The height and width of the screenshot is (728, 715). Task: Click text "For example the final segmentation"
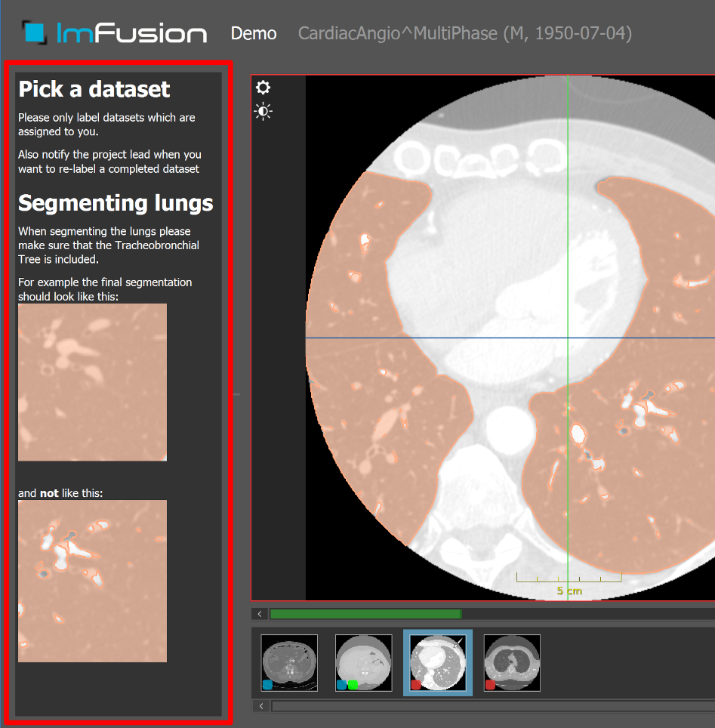pos(105,282)
